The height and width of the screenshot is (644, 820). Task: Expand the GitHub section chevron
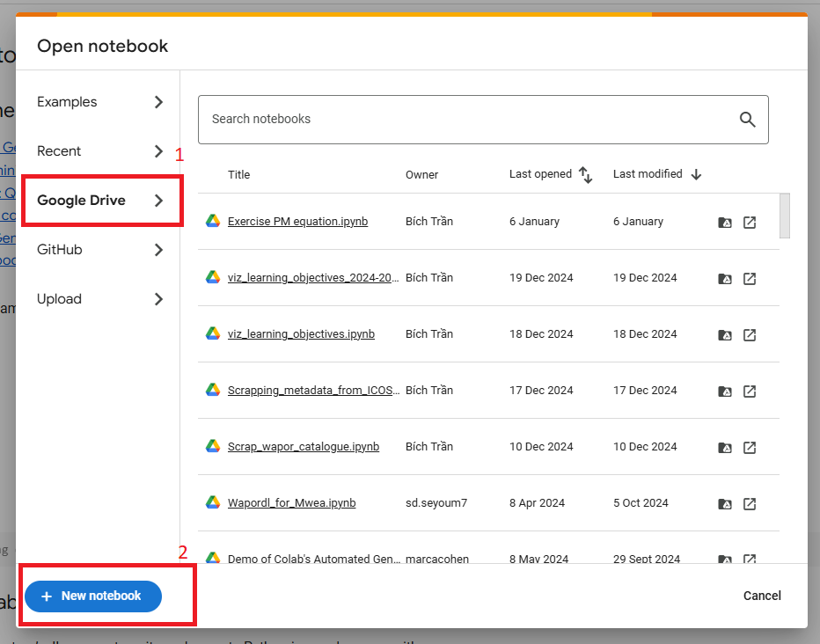click(x=158, y=250)
